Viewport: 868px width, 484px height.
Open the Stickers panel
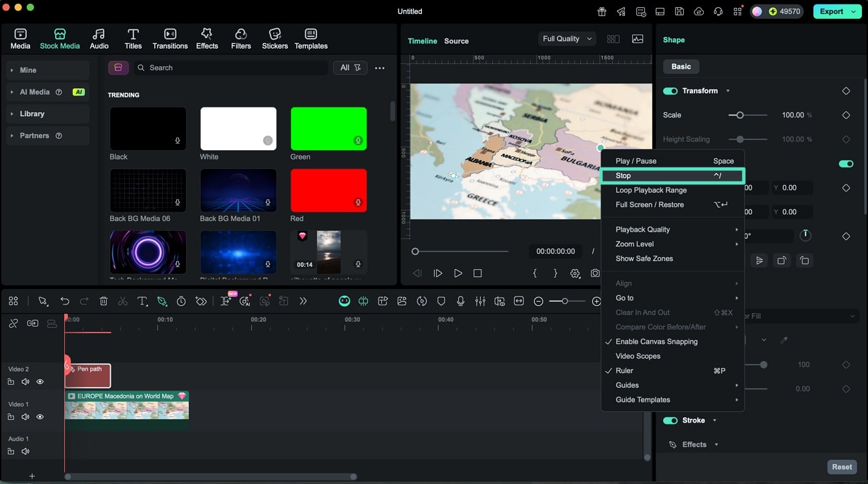(x=274, y=39)
